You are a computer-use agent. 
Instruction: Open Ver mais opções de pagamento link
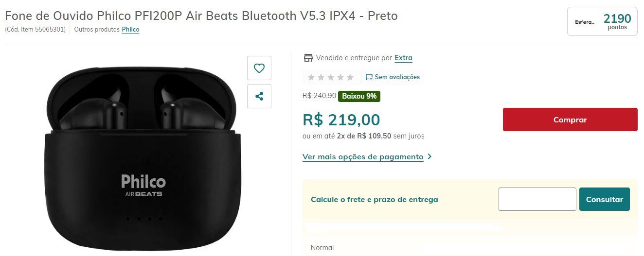363,157
